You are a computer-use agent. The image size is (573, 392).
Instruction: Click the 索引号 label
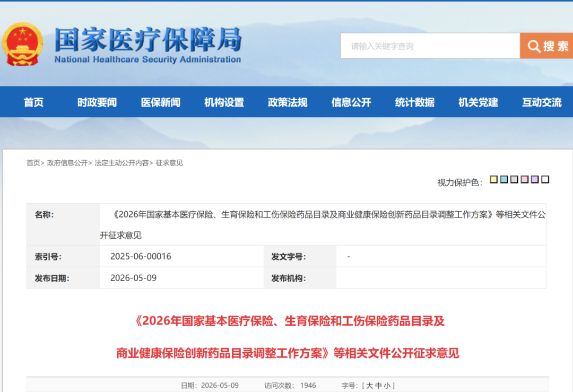pyautogui.click(x=48, y=257)
